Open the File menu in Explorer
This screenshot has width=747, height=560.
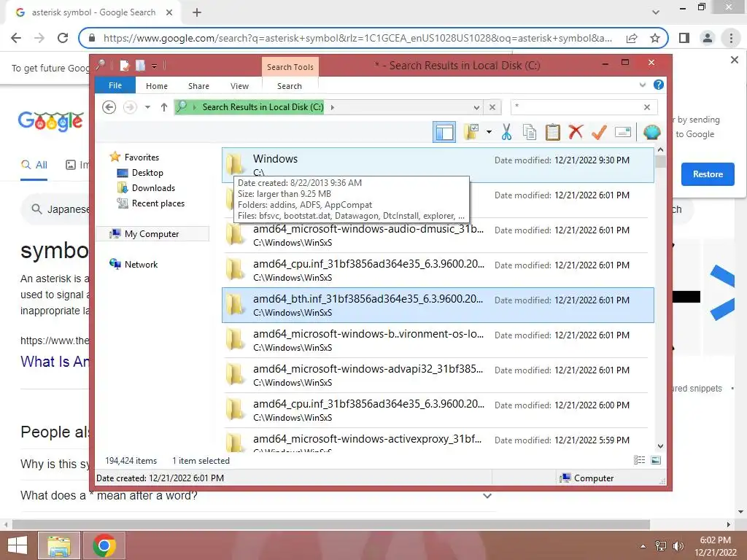(115, 86)
